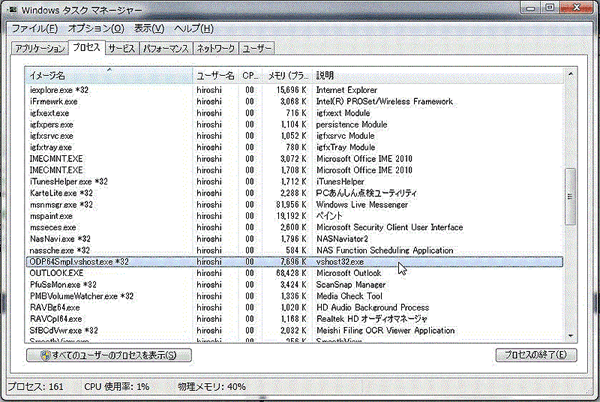Screen dimensions: 600x402
Task: Open the ファイル(F) menu
Action: (x=34, y=29)
